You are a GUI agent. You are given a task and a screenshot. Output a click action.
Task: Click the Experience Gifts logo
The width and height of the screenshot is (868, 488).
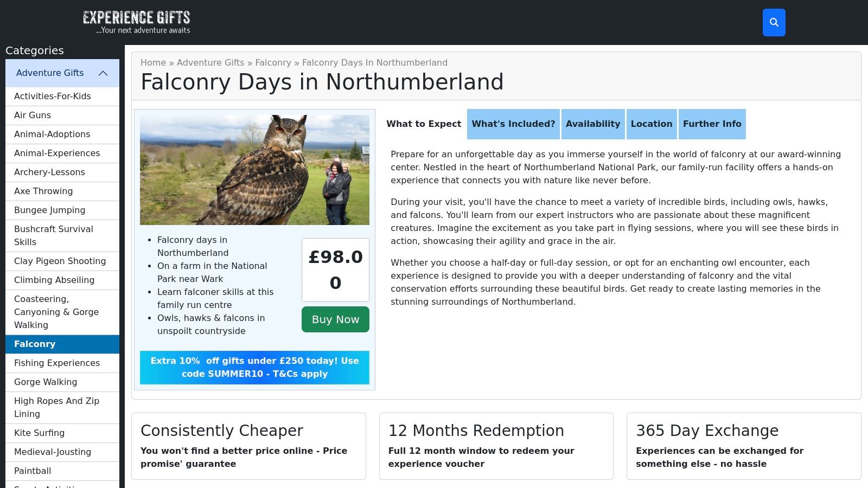137,22
